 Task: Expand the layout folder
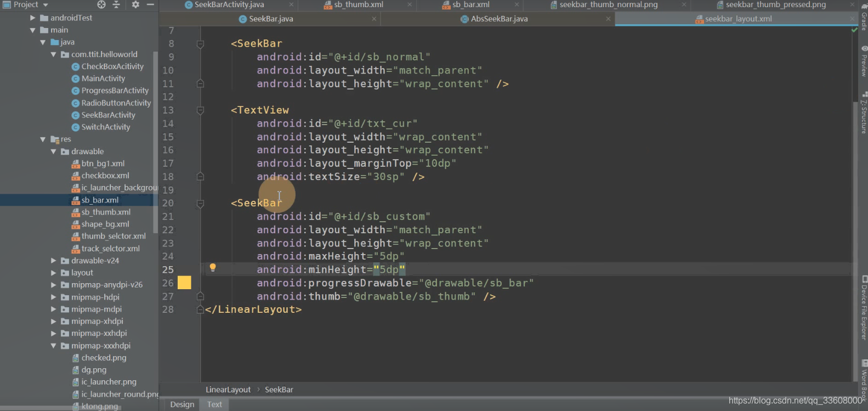point(53,273)
